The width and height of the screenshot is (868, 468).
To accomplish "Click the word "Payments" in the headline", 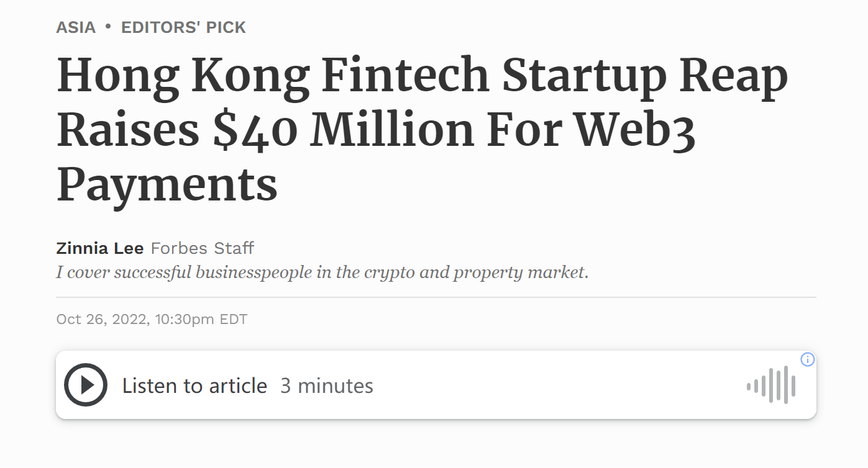I will click(x=167, y=184).
